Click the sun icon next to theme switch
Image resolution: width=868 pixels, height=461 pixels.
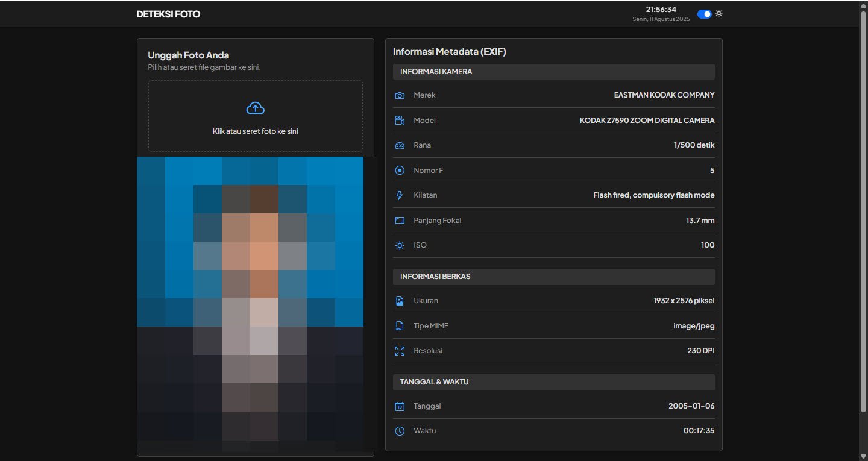click(719, 13)
